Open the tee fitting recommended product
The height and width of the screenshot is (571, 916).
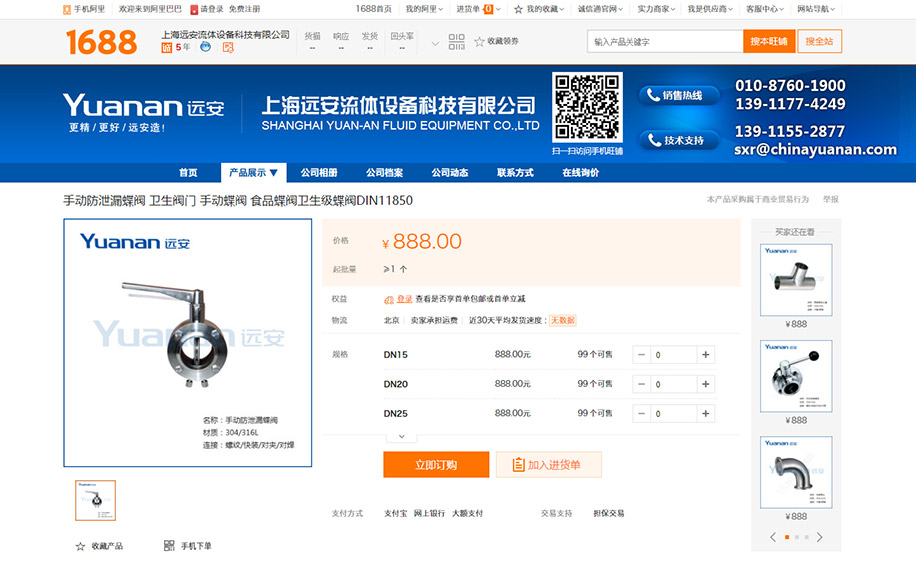click(796, 280)
